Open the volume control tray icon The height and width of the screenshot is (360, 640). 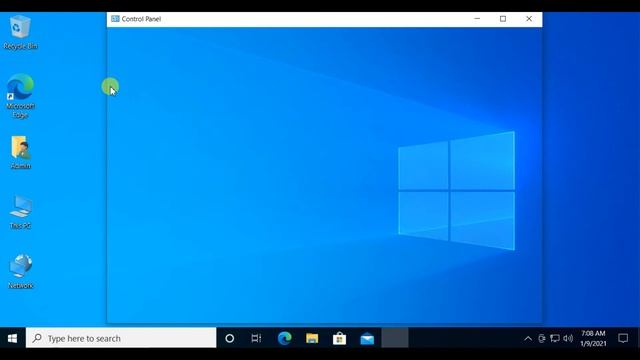pyautogui.click(x=568, y=338)
